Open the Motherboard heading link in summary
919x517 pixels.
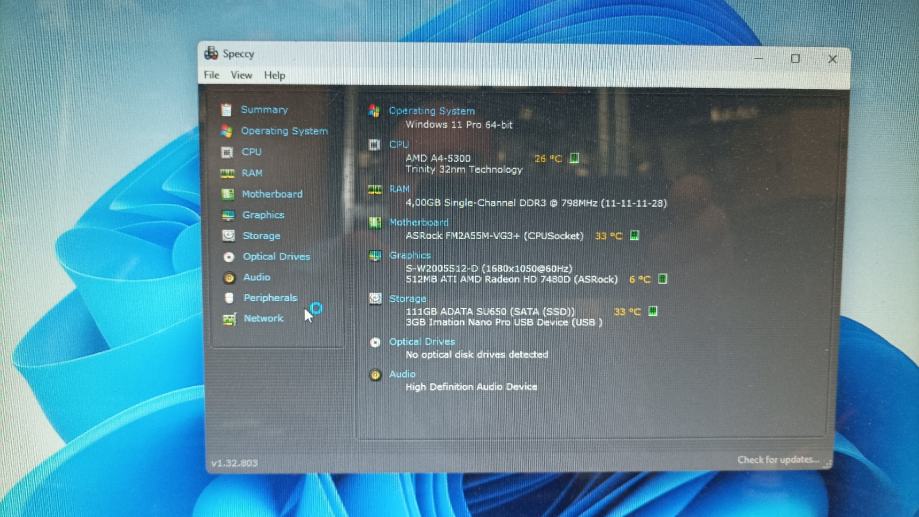tap(418, 222)
